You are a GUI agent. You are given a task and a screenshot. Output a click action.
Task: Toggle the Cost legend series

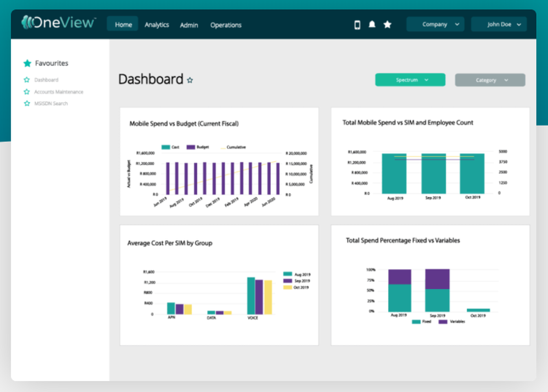click(170, 147)
